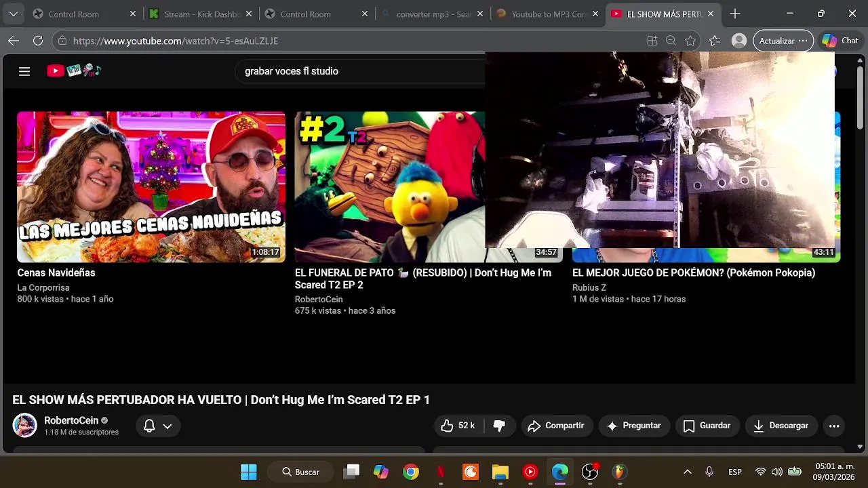Open the favorites list icon
The height and width of the screenshot is (488, 868).
click(x=715, y=41)
